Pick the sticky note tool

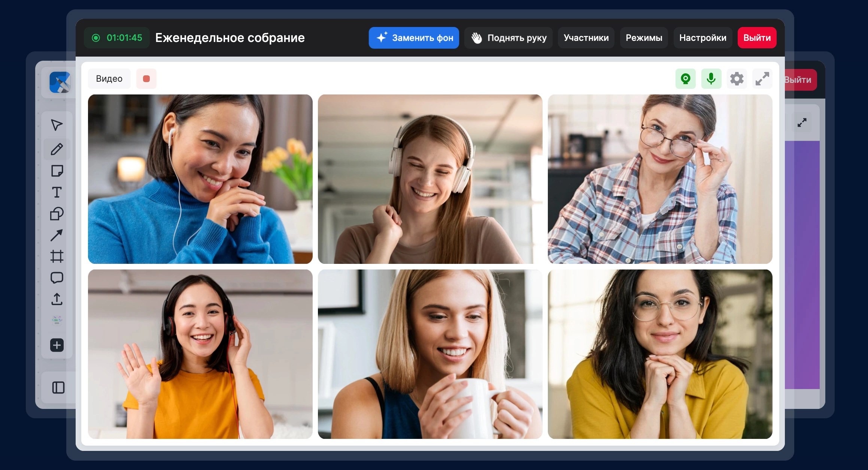point(57,171)
